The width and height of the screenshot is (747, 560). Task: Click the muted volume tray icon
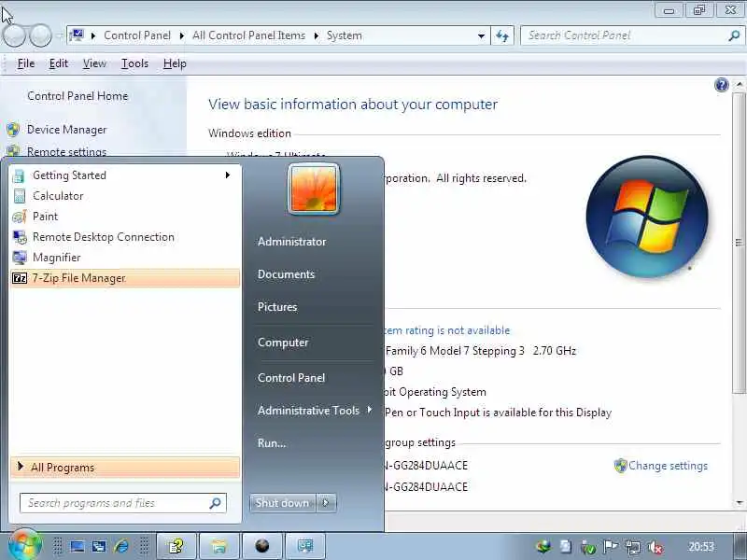pyautogui.click(x=655, y=547)
